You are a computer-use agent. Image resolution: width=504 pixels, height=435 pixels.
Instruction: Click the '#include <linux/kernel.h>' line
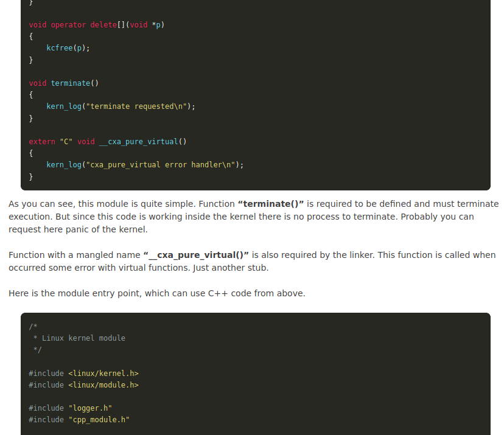click(83, 374)
